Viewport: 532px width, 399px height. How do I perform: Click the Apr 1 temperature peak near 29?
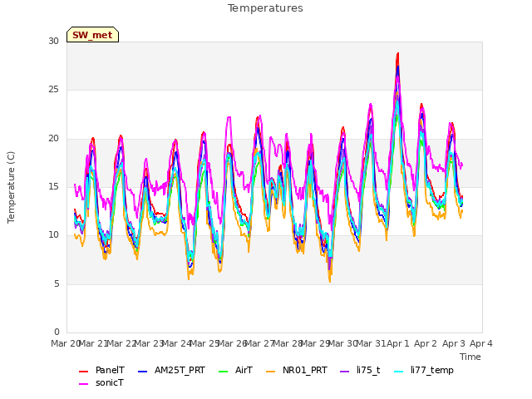coord(397,54)
